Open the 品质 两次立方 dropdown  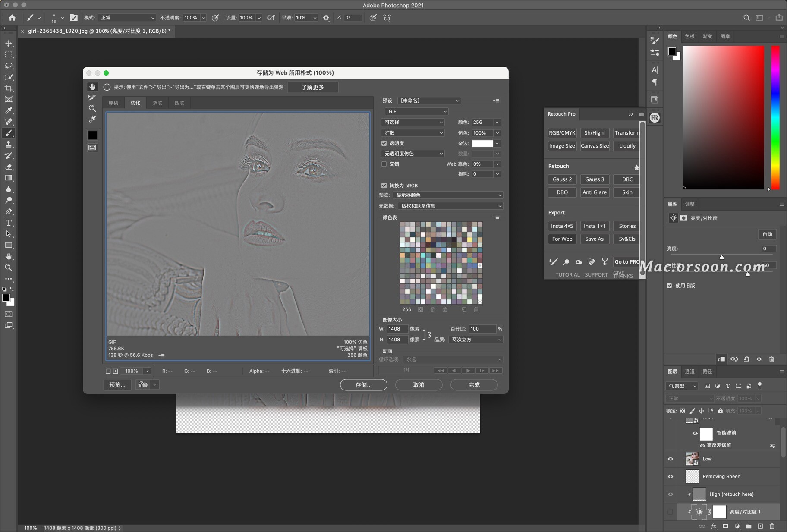(x=475, y=340)
